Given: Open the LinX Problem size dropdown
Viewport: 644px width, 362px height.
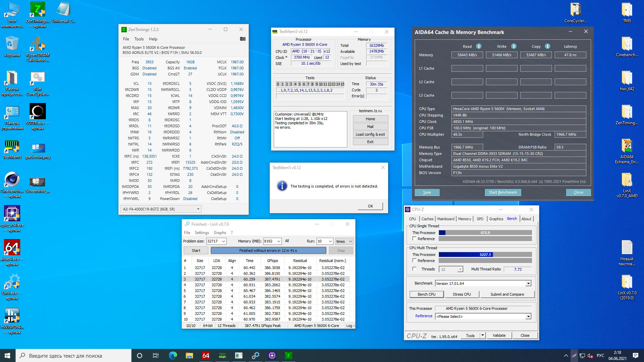Looking at the screenshot, I should tap(223, 241).
